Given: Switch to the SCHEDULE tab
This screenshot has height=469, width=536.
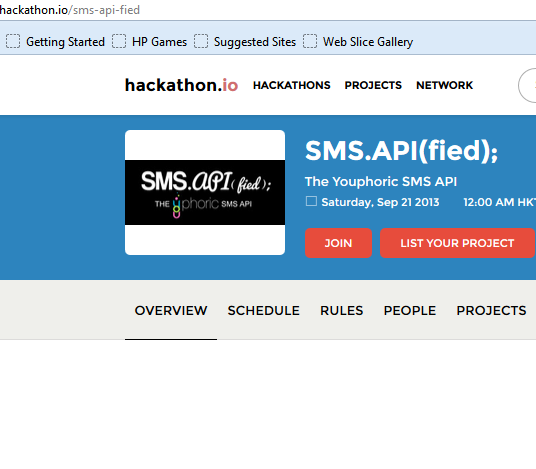Looking at the screenshot, I should (264, 311).
